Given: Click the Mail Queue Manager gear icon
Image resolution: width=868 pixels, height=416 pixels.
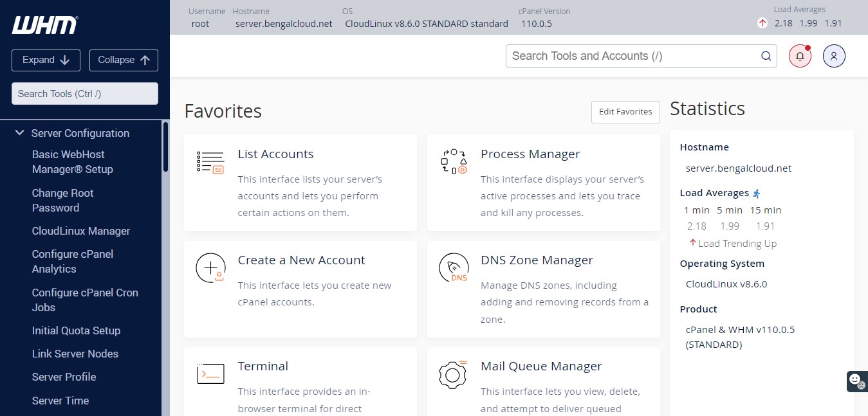Looking at the screenshot, I should click(x=453, y=374).
